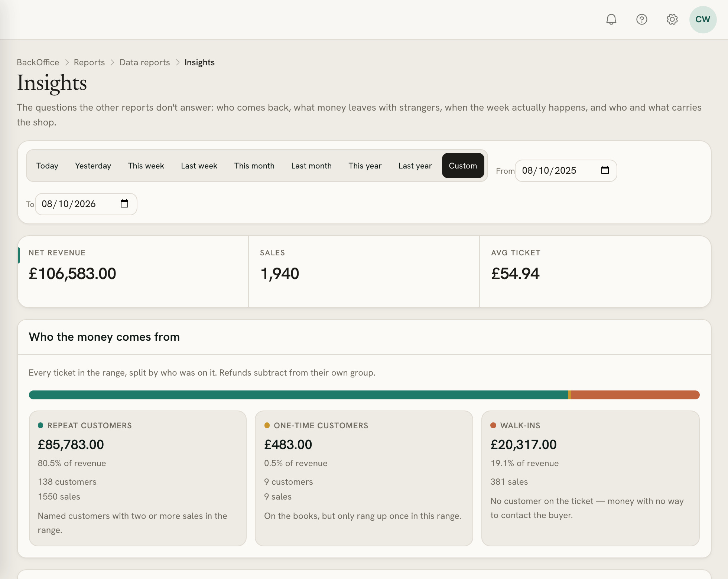Click the '0.5% of revenue' text
This screenshot has height=579, width=728.
tap(296, 463)
